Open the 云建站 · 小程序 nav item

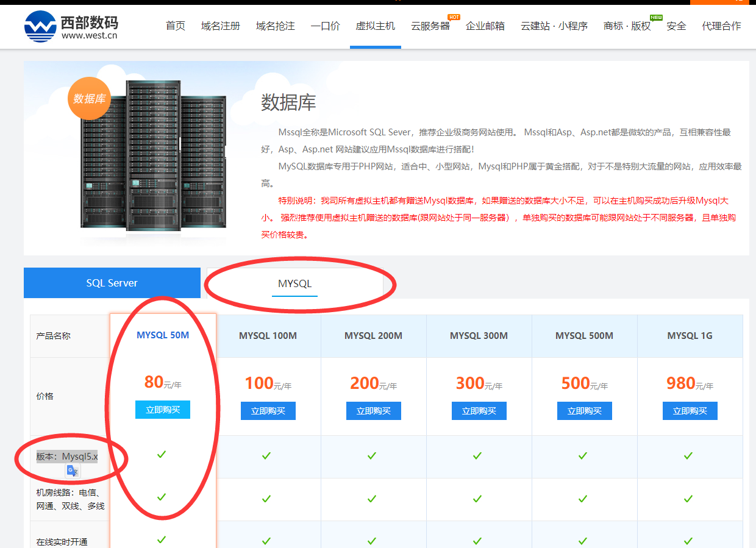pyautogui.click(x=554, y=26)
